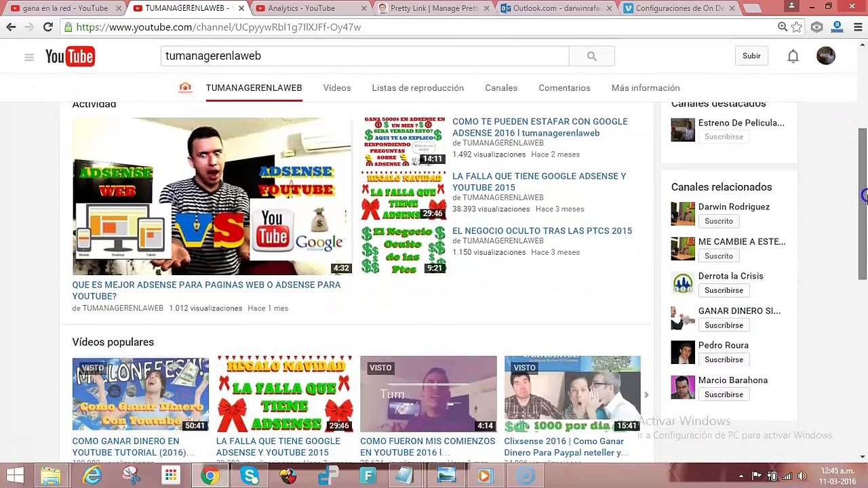Play the featured Adsense vs YouTube video thumbnail
The width and height of the screenshot is (868, 488).
tap(212, 196)
